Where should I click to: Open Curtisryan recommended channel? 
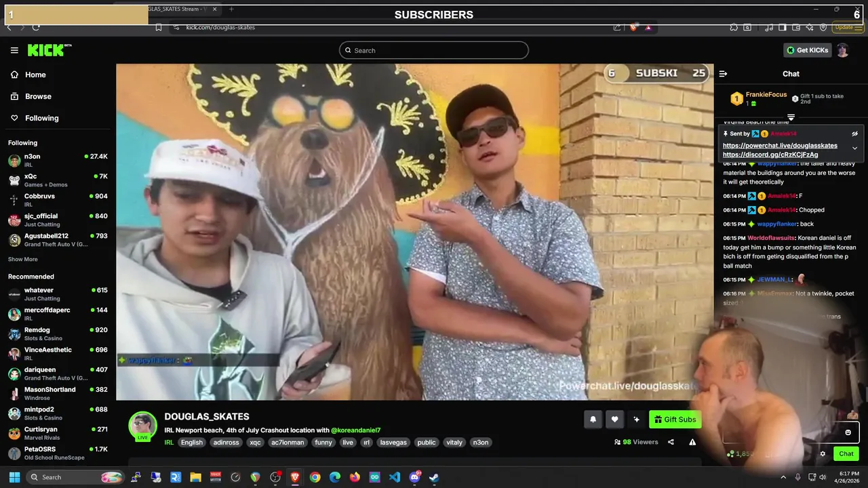(x=58, y=433)
